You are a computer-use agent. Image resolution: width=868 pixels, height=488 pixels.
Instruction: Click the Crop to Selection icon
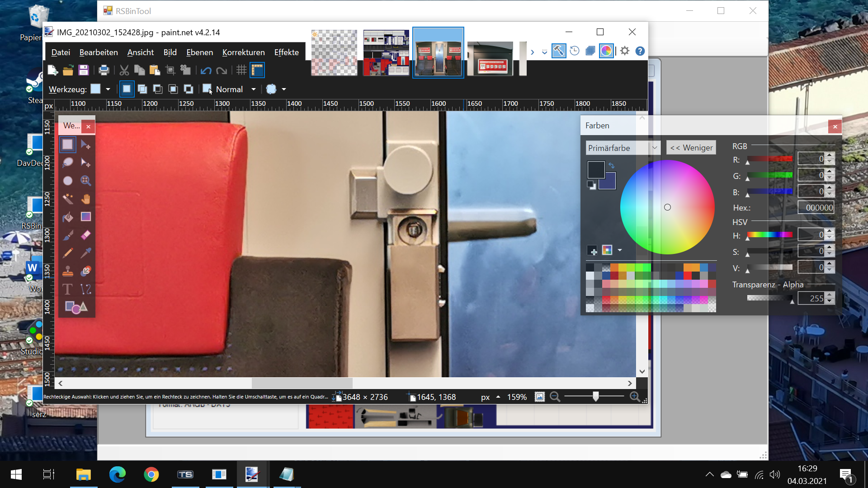pos(170,70)
